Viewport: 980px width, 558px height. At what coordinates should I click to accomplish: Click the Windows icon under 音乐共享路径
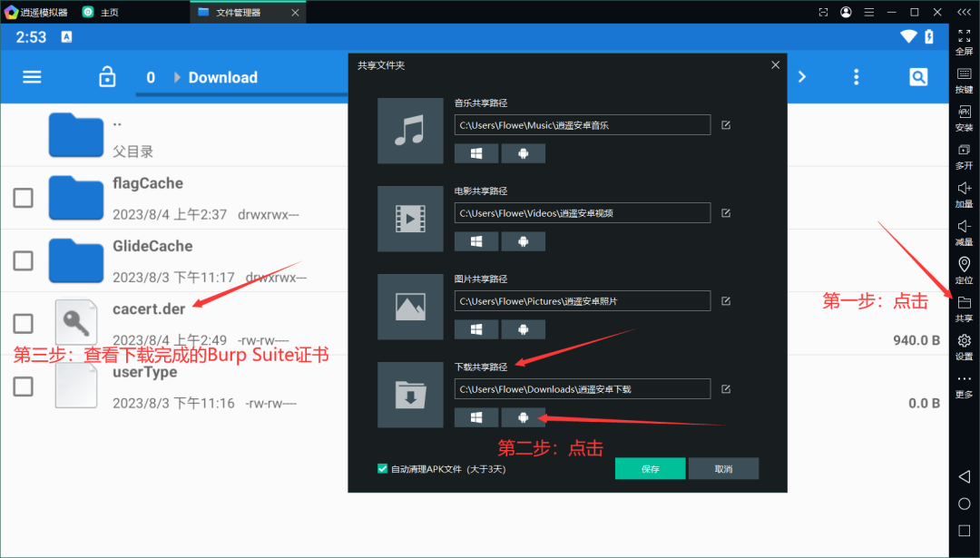click(x=475, y=153)
